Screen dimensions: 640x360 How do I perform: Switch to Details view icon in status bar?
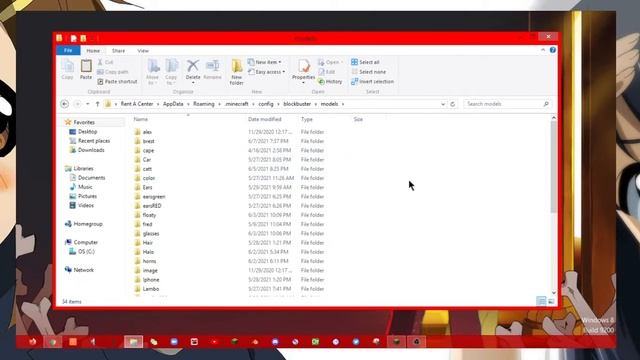(x=541, y=301)
